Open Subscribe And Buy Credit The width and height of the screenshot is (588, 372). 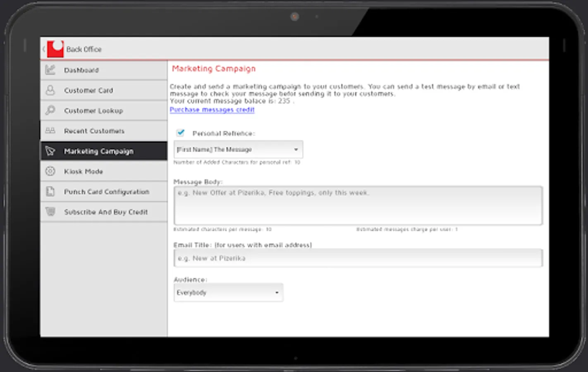click(x=104, y=212)
